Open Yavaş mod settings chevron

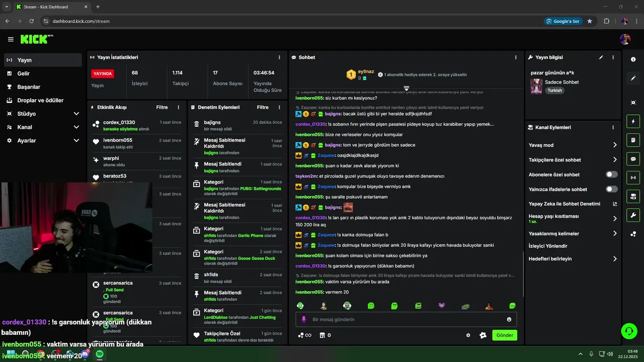tap(614, 145)
